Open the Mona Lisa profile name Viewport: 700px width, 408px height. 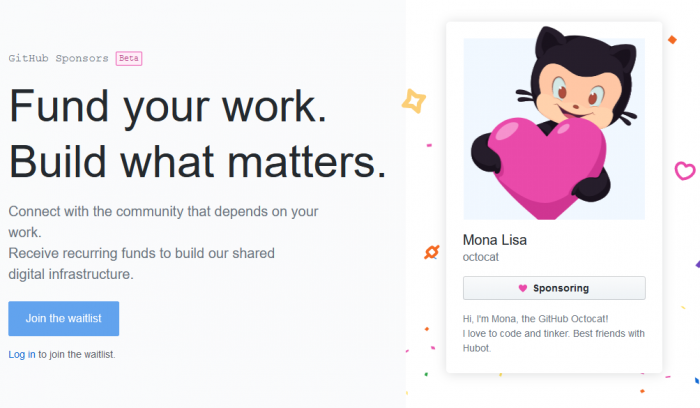[x=495, y=240]
